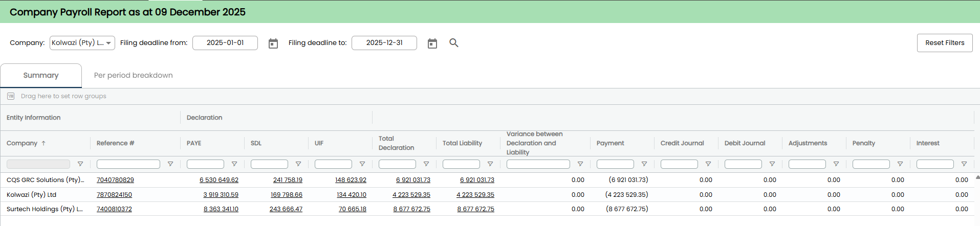This screenshot has height=226, width=980.
Task: Click the Filing deadline from date field
Action: (x=225, y=43)
